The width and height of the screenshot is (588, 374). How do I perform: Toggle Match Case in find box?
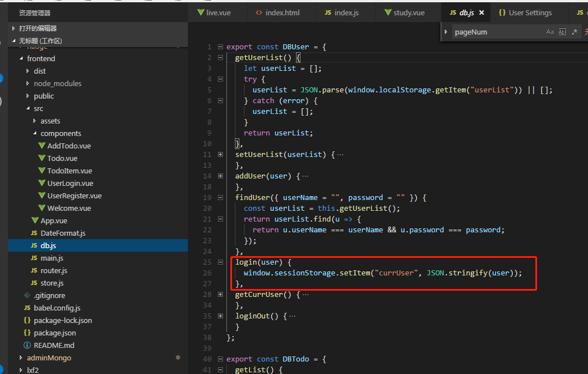pos(550,32)
